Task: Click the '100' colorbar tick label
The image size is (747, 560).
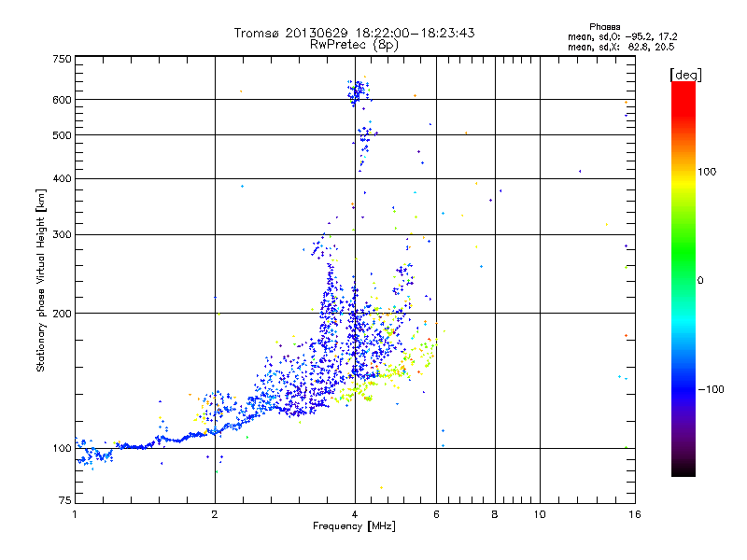Action: click(x=707, y=172)
